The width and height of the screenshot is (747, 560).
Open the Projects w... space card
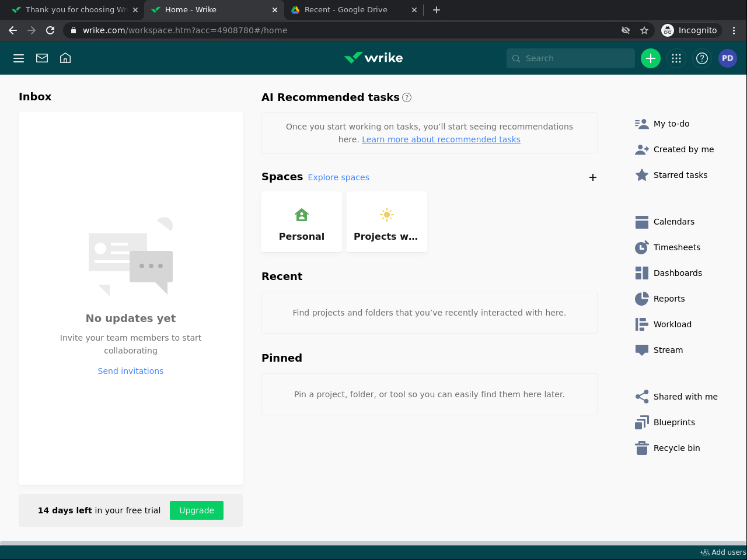387,222
